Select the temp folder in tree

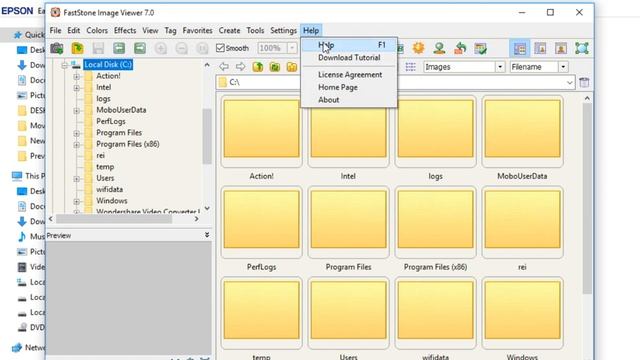[x=105, y=167]
